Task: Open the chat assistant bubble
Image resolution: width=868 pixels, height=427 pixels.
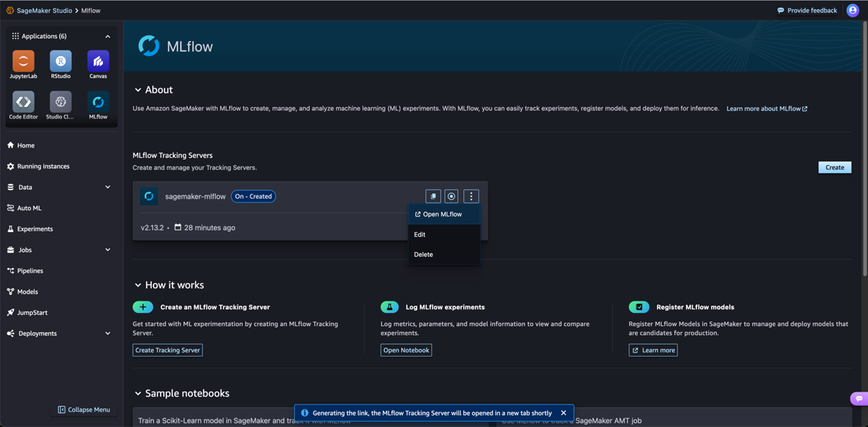Action: pyautogui.click(x=860, y=398)
